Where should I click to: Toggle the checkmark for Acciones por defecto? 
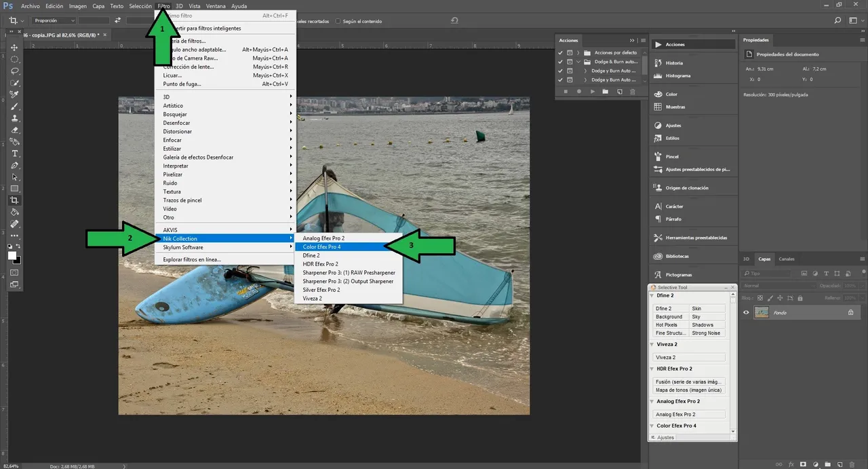click(560, 52)
